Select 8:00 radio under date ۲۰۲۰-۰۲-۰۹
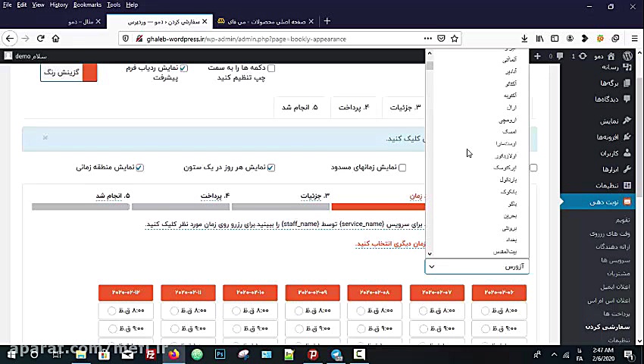Viewport: 644px width, 364px height. [299, 311]
